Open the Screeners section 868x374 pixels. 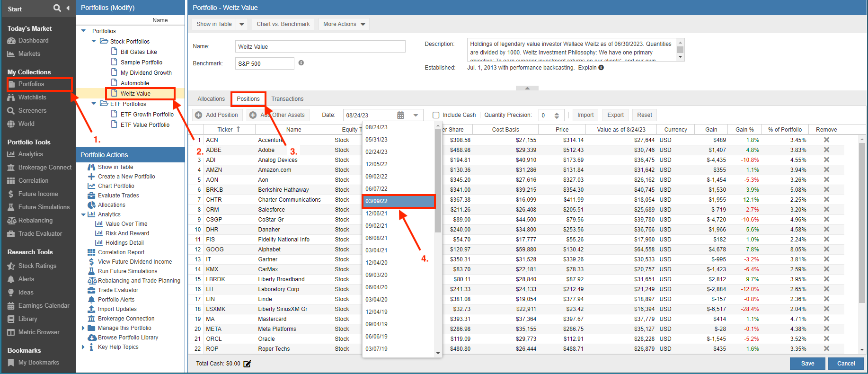click(32, 110)
